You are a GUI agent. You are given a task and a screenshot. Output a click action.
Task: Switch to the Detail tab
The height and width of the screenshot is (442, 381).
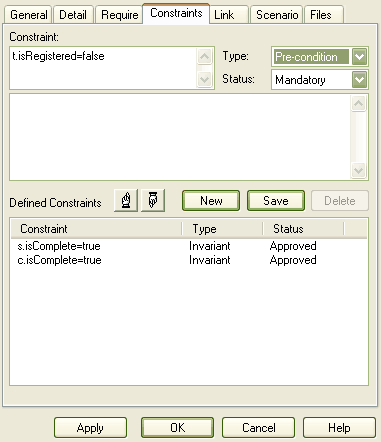(x=73, y=15)
